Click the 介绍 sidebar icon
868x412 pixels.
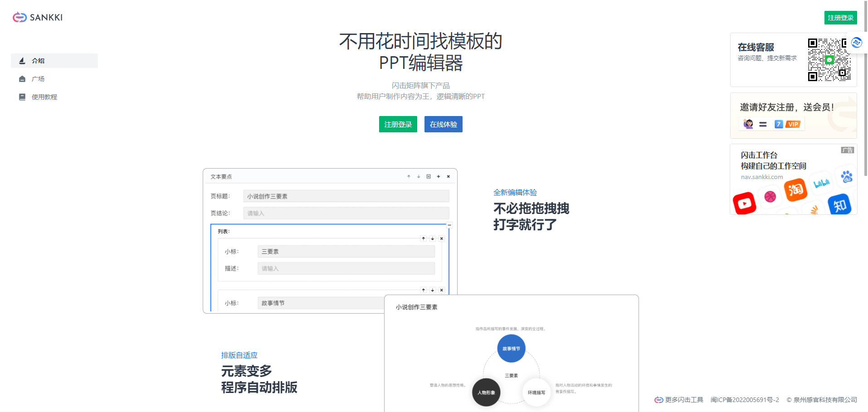pyautogui.click(x=22, y=60)
